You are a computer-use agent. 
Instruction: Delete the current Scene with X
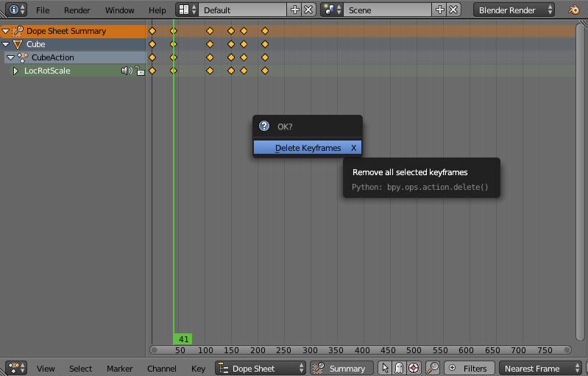point(453,10)
